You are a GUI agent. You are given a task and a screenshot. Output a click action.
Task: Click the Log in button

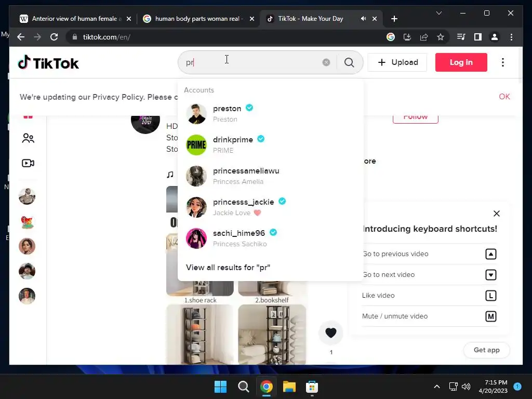(x=461, y=62)
